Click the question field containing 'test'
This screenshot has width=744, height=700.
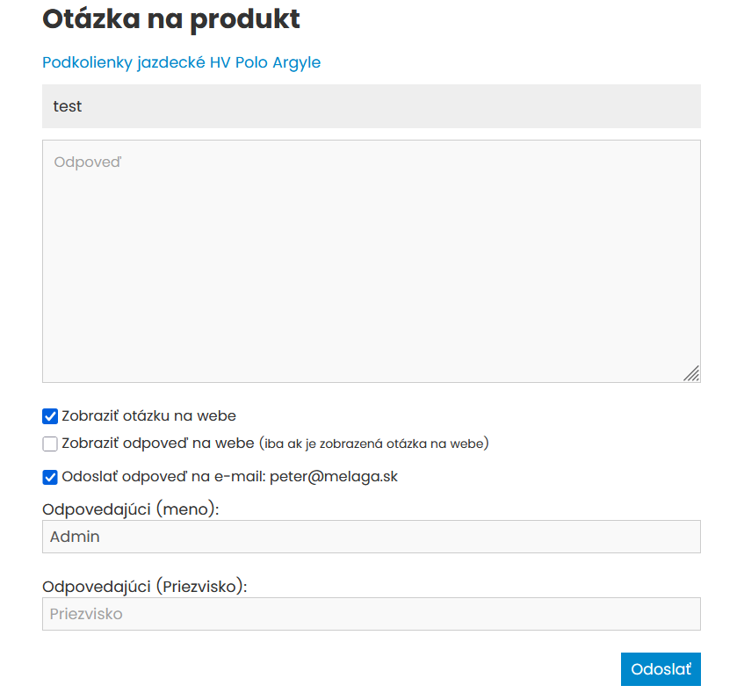pos(371,106)
